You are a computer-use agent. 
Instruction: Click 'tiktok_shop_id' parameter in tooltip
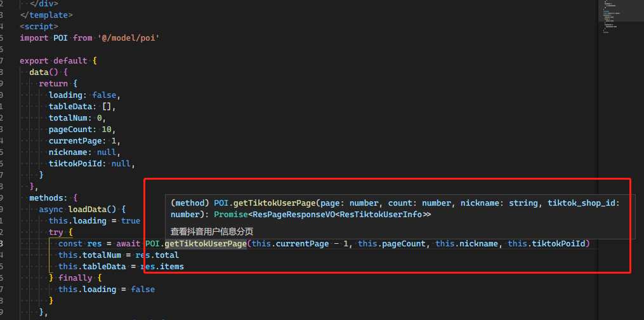[581, 203]
